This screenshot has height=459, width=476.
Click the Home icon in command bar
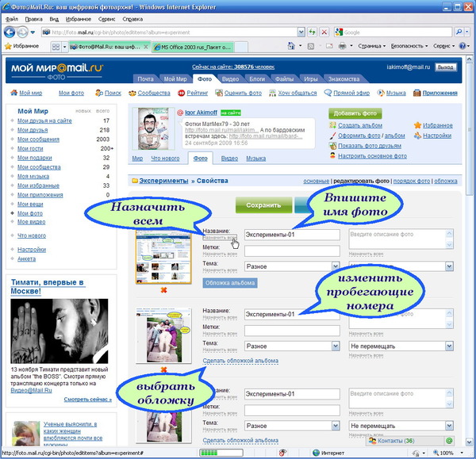[x=291, y=46]
